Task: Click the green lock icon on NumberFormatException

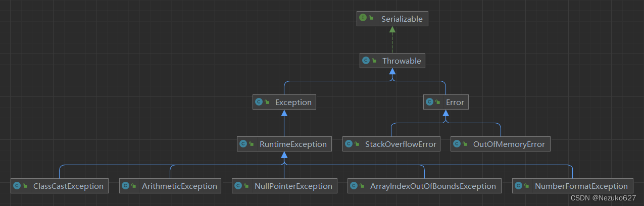Action: [x=527, y=186]
